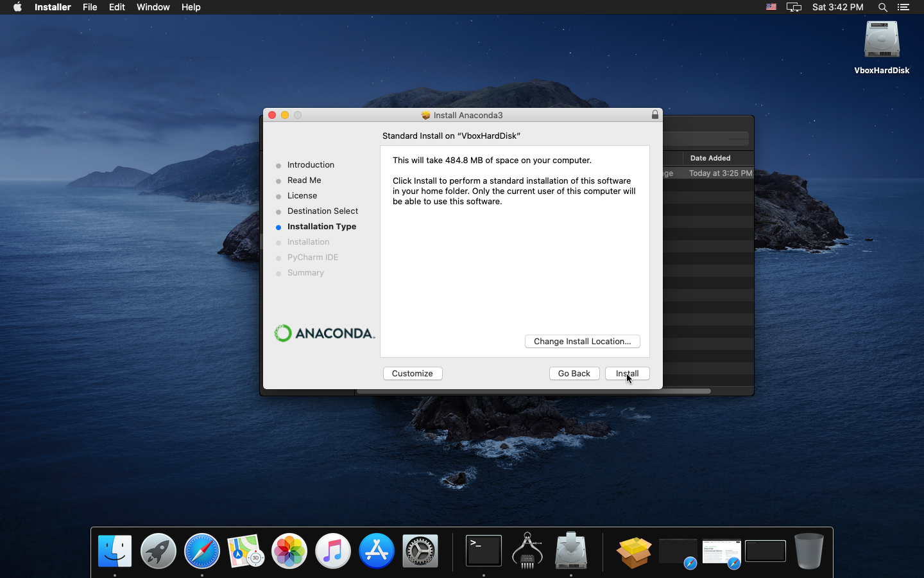Click the Finder window search field
This screenshot has height=578, width=924.
click(x=706, y=138)
